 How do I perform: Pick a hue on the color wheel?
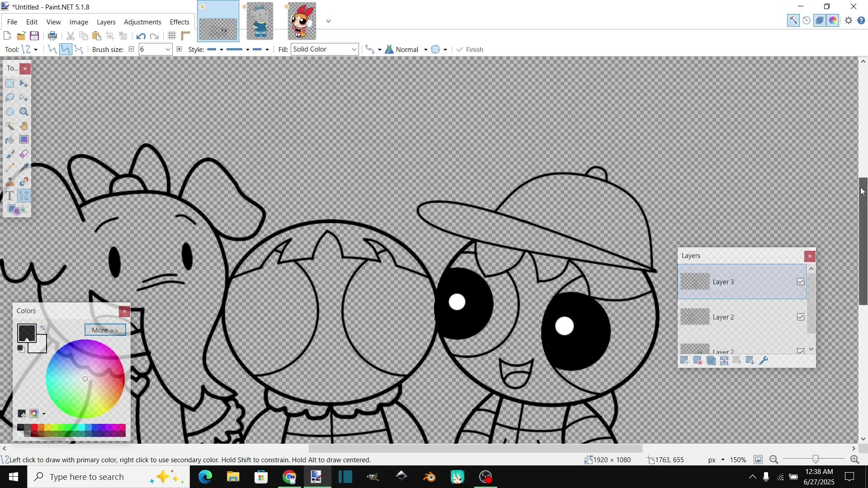pyautogui.click(x=85, y=379)
